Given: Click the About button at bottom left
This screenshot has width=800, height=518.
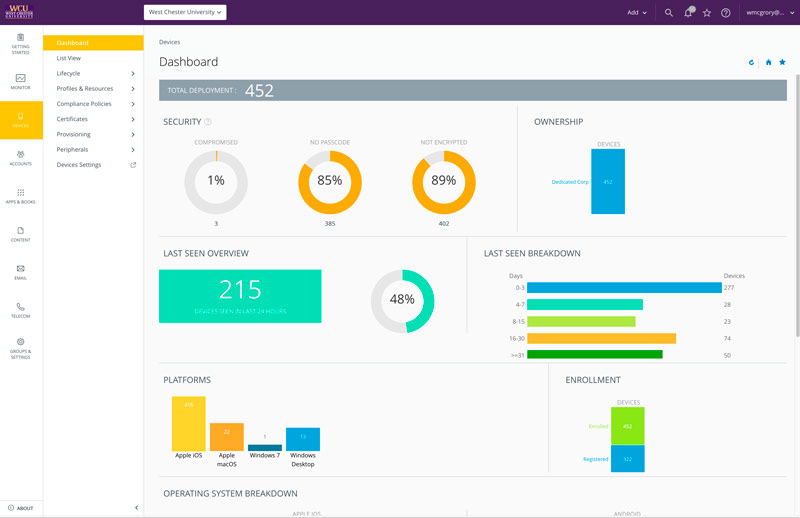Looking at the screenshot, I should (20, 508).
